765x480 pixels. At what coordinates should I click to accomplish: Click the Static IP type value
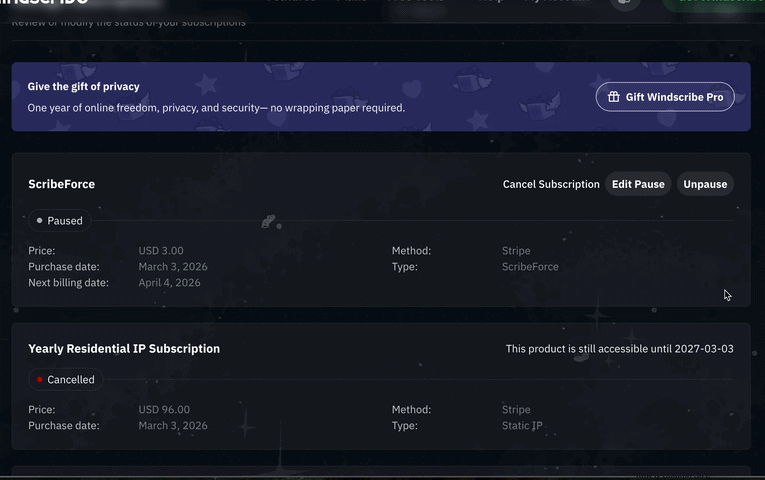click(x=522, y=426)
